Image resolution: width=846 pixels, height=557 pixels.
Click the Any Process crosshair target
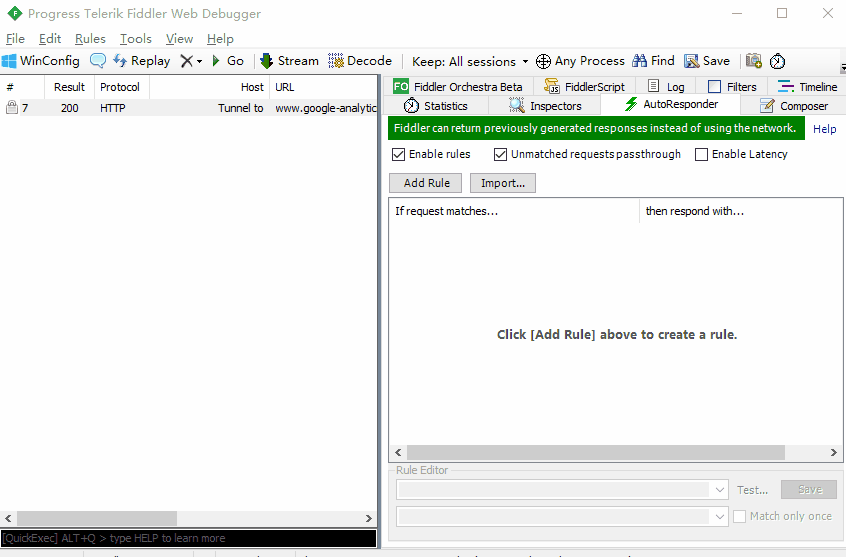(580, 61)
